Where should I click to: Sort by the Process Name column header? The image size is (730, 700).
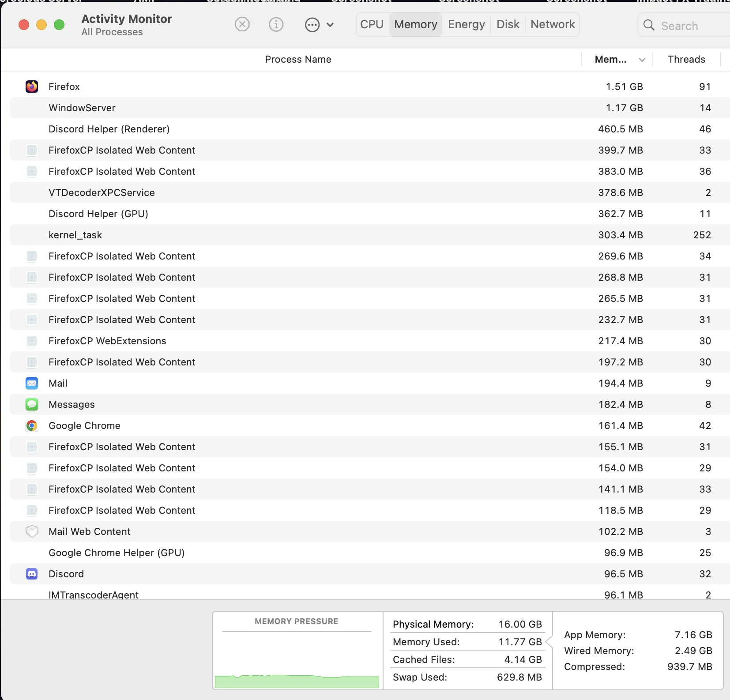click(x=298, y=59)
